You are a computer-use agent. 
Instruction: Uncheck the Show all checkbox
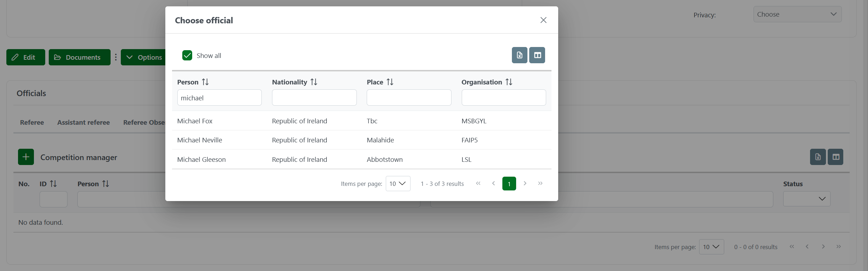187,55
